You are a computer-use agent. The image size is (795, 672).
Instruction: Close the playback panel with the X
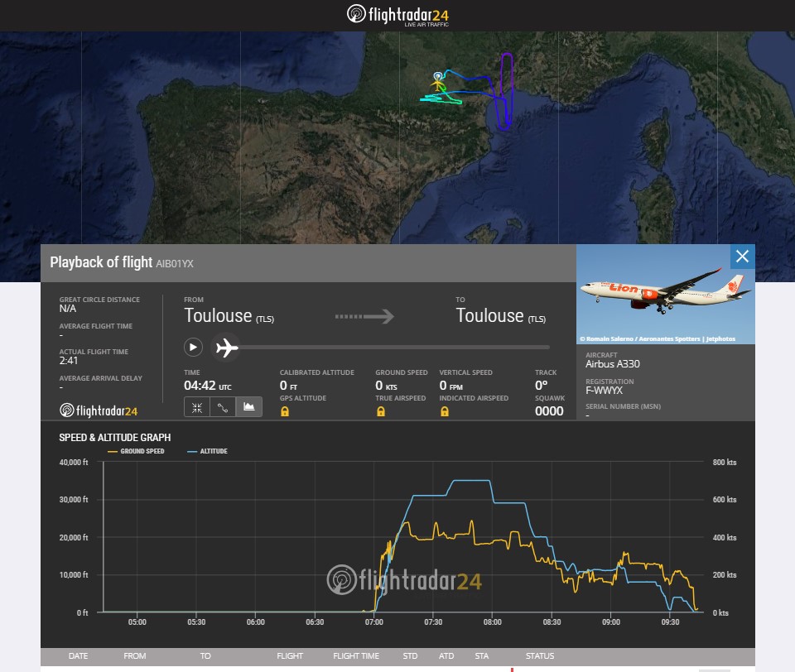(742, 257)
